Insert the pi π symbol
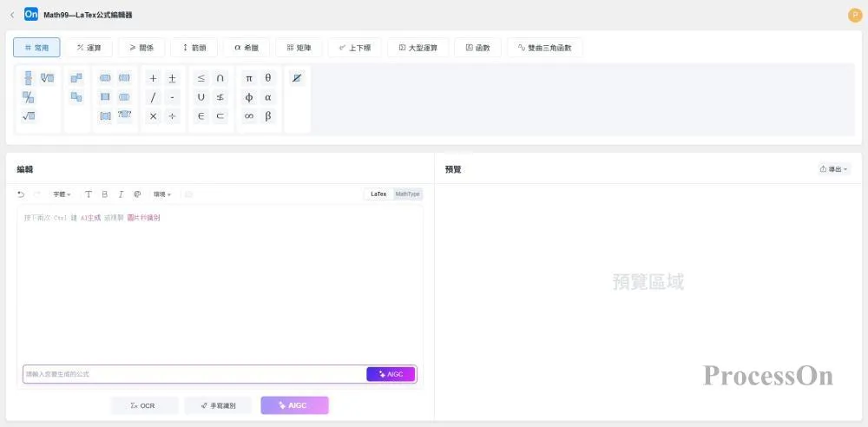The height and width of the screenshot is (427, 868). pyautogui.click(x=249, y=78)
